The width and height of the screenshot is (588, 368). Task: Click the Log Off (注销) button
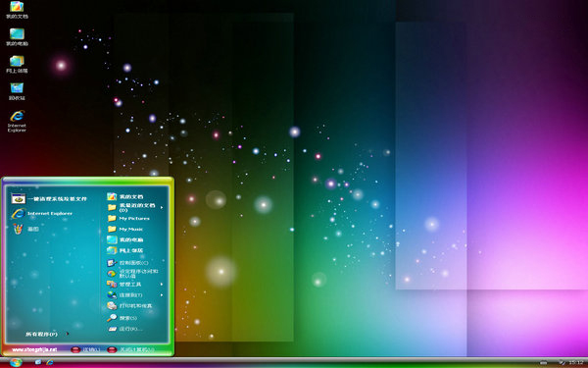pyautogui.click(x=86, y=349)
